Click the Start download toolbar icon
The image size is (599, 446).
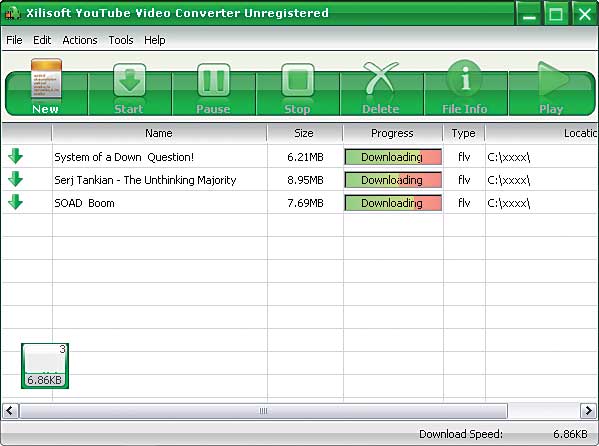click(x=130, y=80)
